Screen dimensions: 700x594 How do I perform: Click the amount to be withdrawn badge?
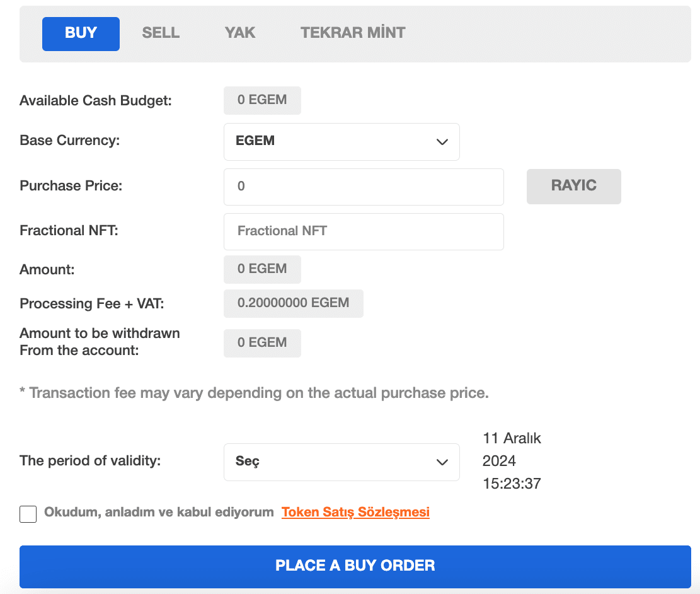(262, 343)
